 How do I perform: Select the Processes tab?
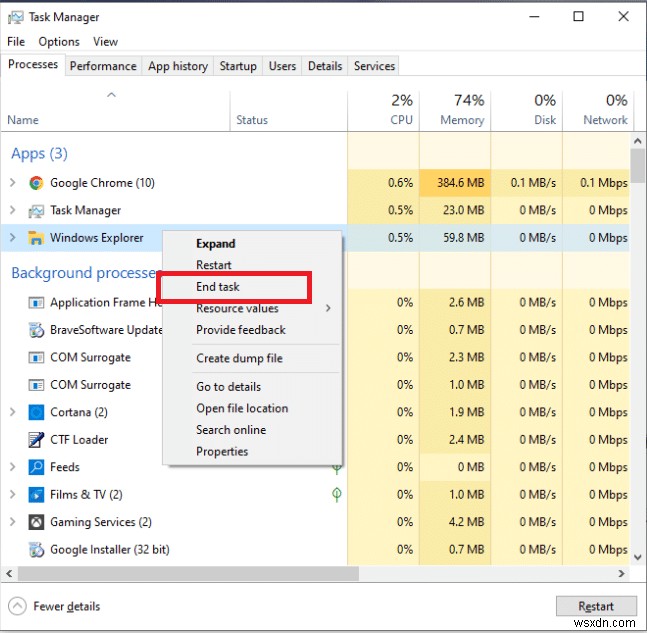pos(33,64)
